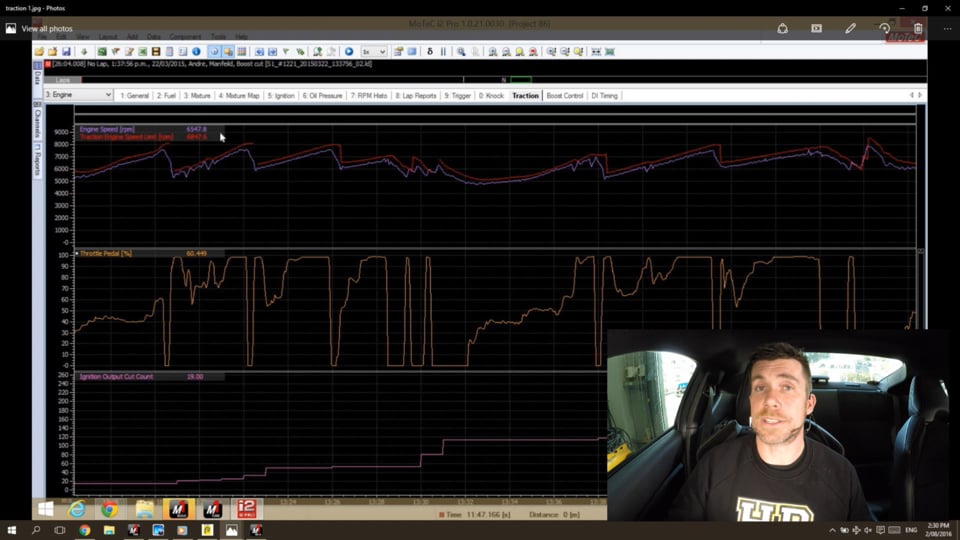
Task: Click the Time readout in status bar
Action: click(x=475, y=515)
